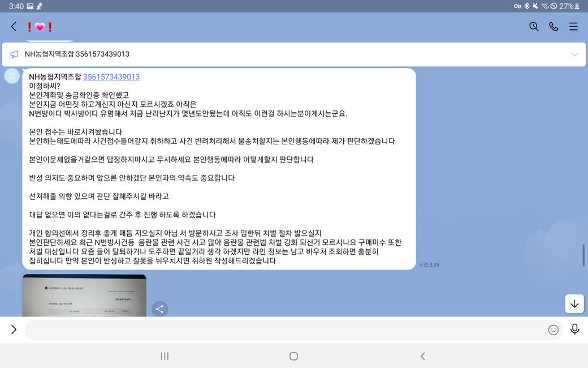The width and height of the screenshot is (588, 368).
Task: Open the attached document photo thumbnail
Action: pyautogui.click(x=84, y=296)
